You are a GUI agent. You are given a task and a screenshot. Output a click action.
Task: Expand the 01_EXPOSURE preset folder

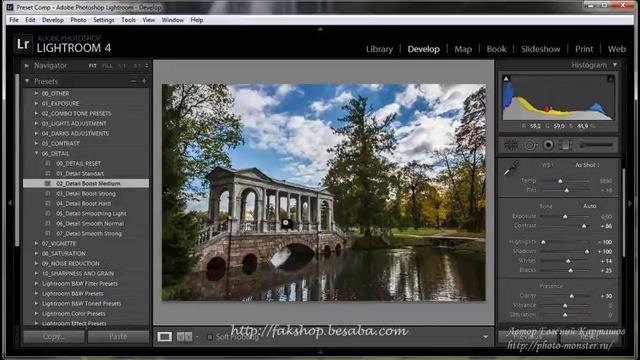[x=36, y=103]
